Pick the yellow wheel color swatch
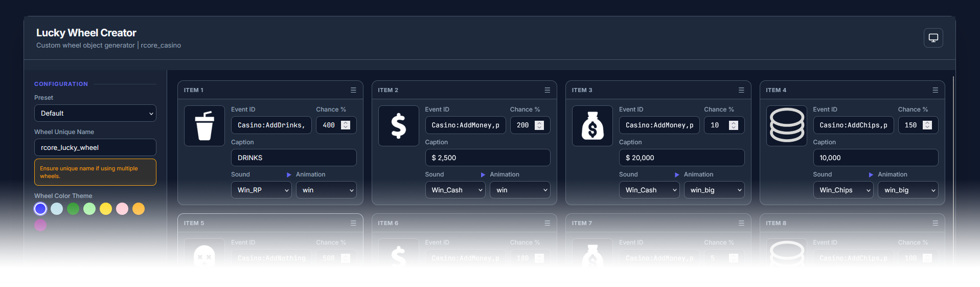Screen dimensions: 980x287 tap(106, 209)
